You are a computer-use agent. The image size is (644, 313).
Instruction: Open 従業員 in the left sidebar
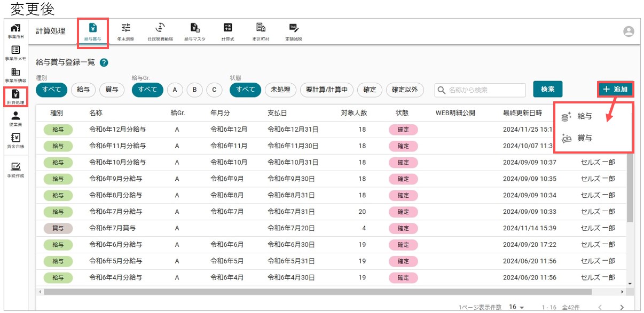coord(16,119)
